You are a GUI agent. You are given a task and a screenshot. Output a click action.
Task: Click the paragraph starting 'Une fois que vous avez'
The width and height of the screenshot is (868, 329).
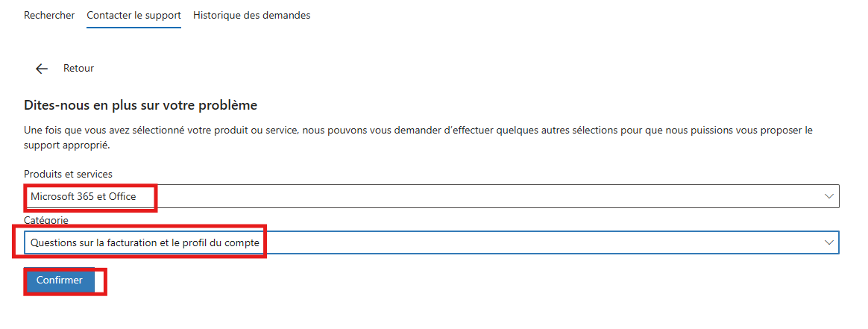pos(418,139)
